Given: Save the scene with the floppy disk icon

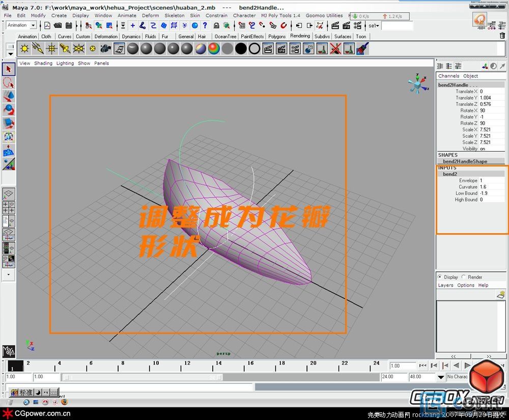Looking at the screenshot, I should (x=69, y=25).
